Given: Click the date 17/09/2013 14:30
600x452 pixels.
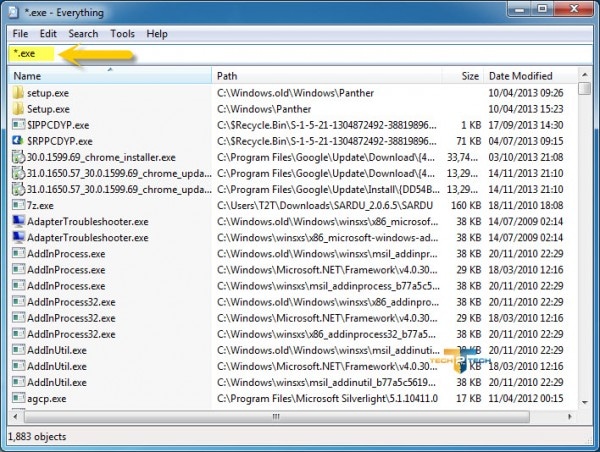Looking at the screenshot, I should pyautogui.click(x=526, y=125).
